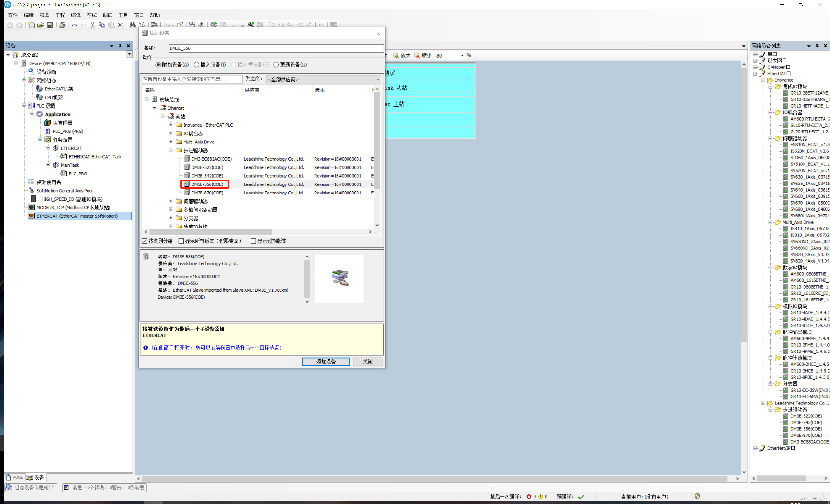
Task: Open the 调试 menu
Action: click(x=107, y=15)
